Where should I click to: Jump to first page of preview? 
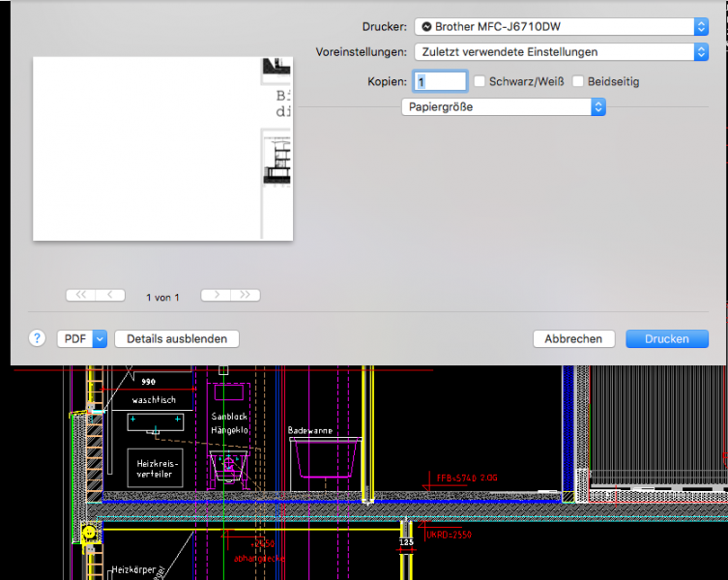click(x=80, y=296)
